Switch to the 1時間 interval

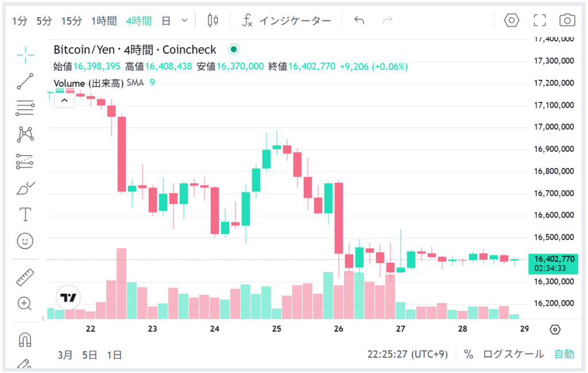[x=104, y=21]
